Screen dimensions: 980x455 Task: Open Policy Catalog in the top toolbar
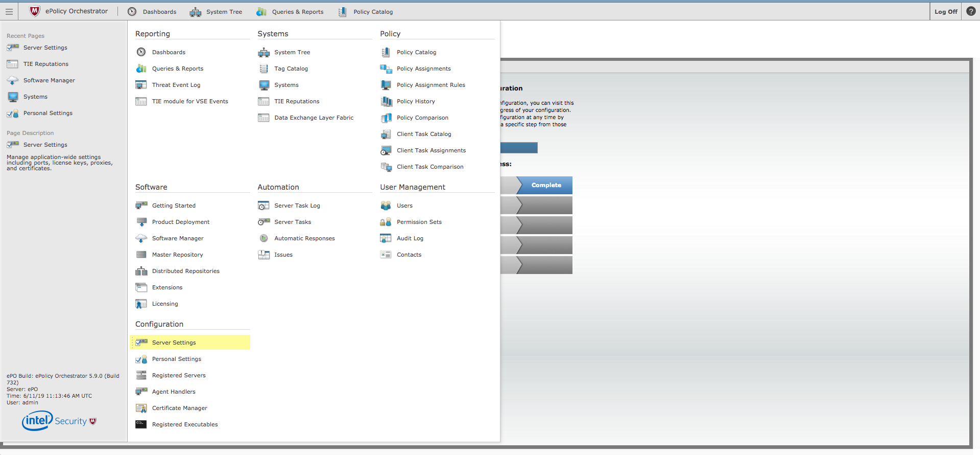[366, 11]
